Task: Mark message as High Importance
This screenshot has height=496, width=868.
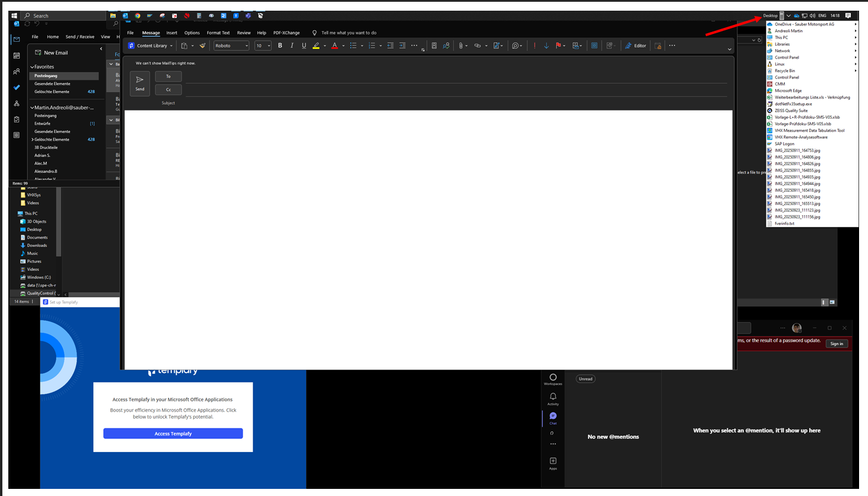Action: click(534, 46)
